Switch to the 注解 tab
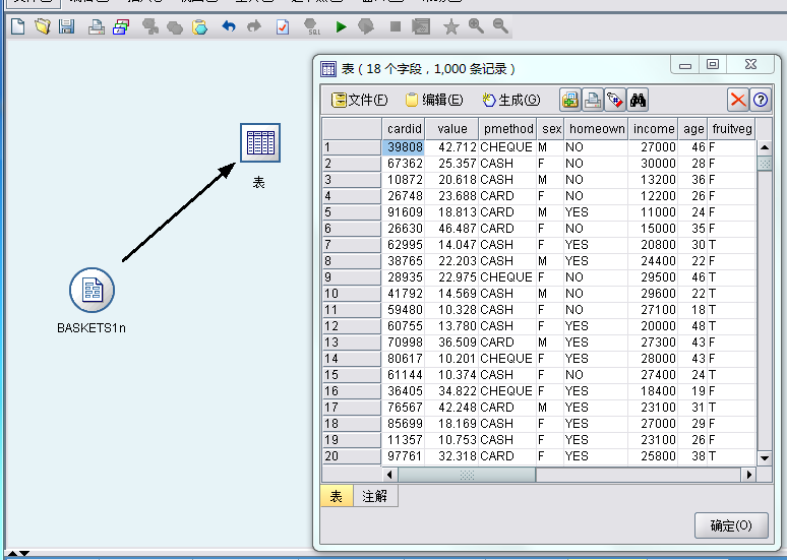 (x=375, y=496)
